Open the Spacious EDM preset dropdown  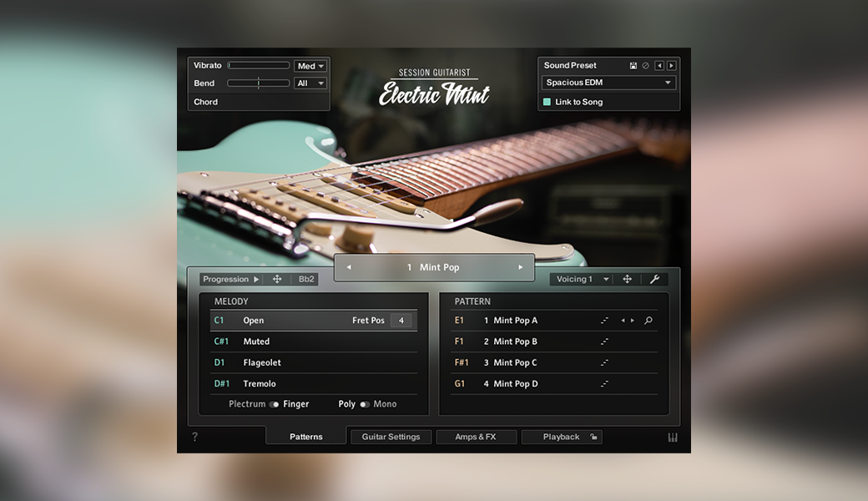[x=608, y=83]
